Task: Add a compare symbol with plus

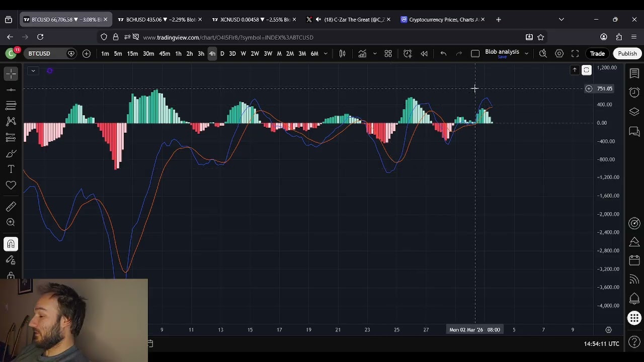Action: pos(87,53)
